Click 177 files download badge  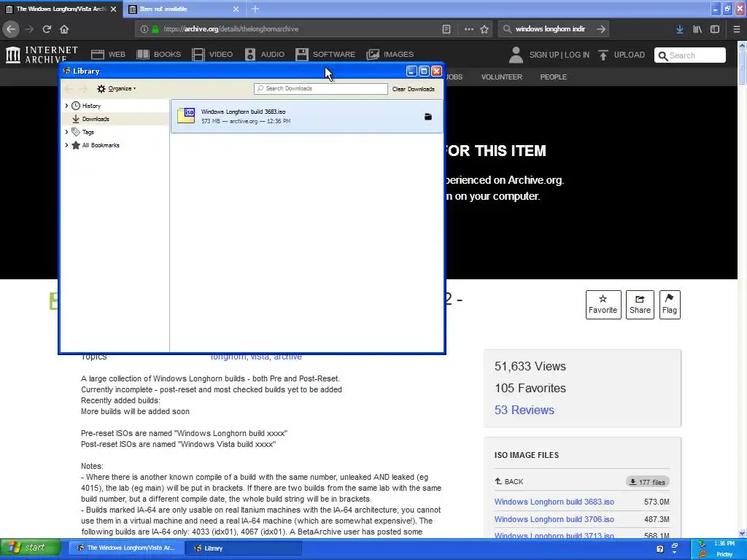[648, 482]
